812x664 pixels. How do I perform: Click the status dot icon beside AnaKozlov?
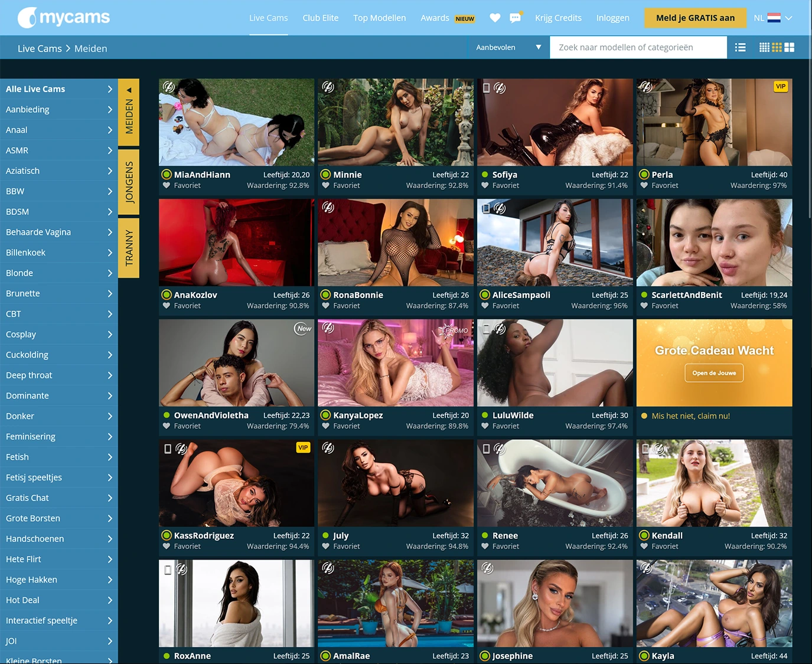click(x=167, y=295)
